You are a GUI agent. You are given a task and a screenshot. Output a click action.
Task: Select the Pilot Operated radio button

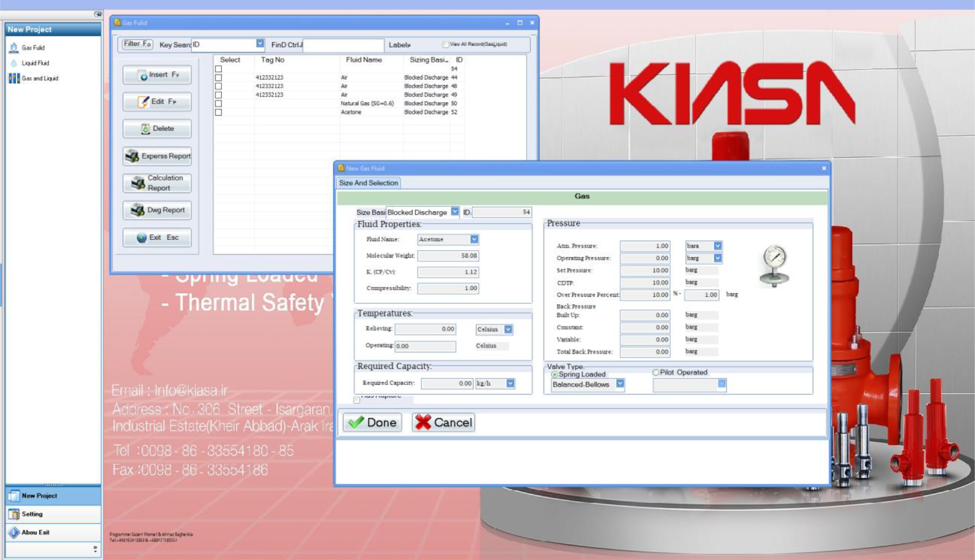pos(656,372)
